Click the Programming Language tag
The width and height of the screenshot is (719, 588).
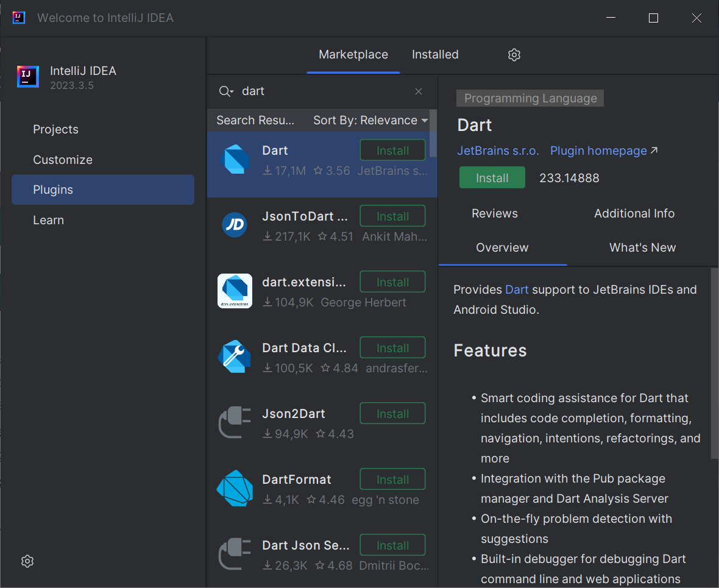pos(530,98)
